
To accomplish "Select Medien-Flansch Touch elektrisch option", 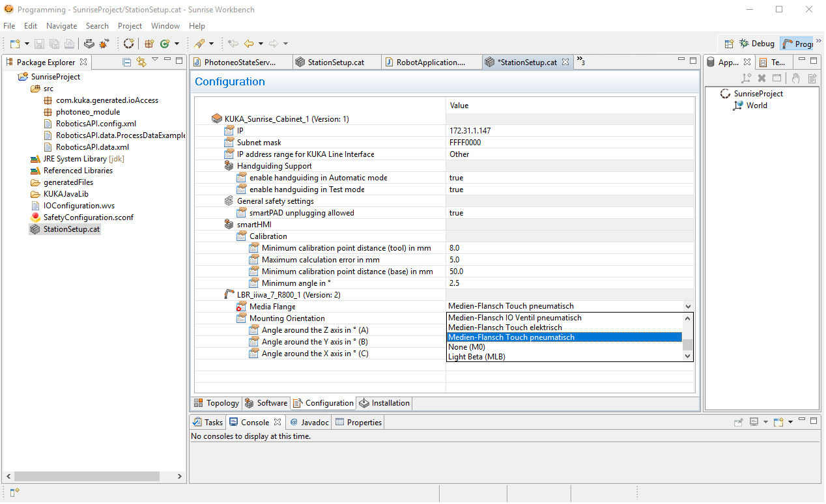I will click(x=565, y=328).
